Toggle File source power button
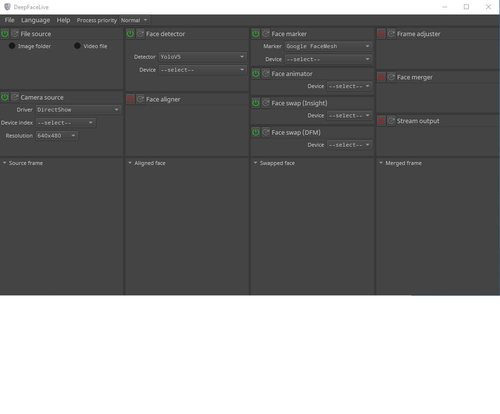The height and width of the screenshot is (414, 500). (5, 34)
